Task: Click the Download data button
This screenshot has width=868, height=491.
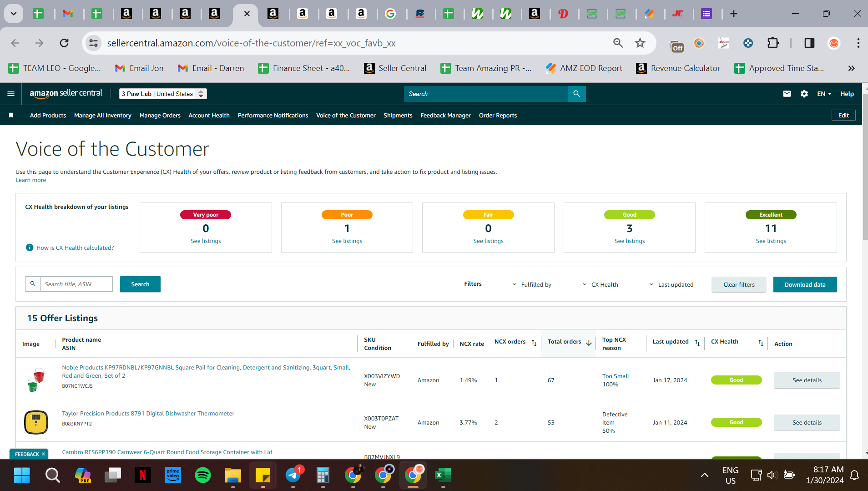Action: click(x=805, y=284)
